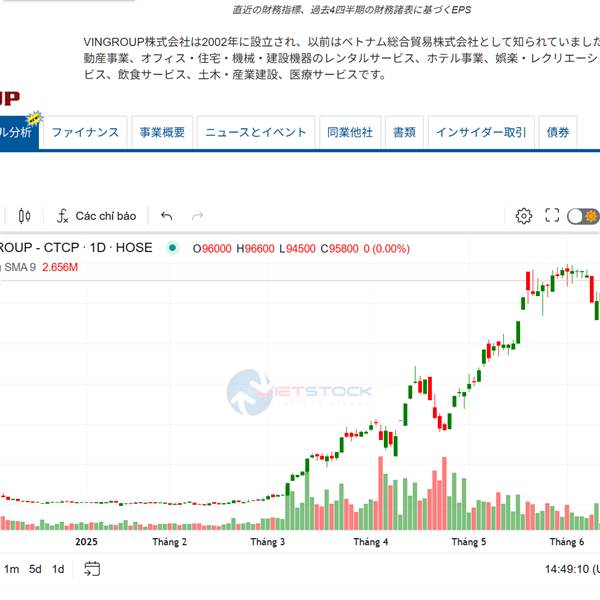Switch to the ファイナンス tab
Viewport: 600px width, 600px height.
point(85,132)
